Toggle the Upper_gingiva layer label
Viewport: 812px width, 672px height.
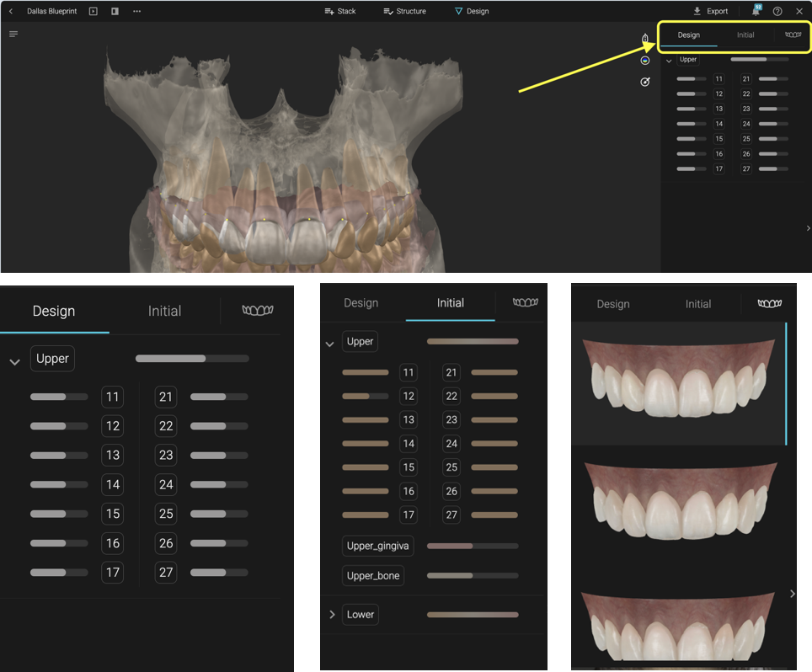[377, 546]
